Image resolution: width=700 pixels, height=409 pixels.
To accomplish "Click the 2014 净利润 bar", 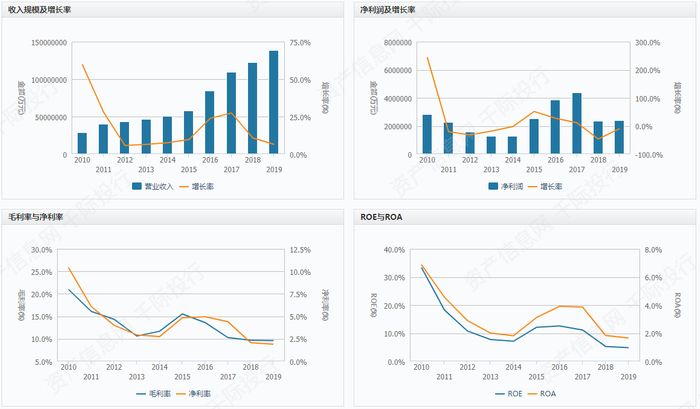I will (x=512, y=146).
